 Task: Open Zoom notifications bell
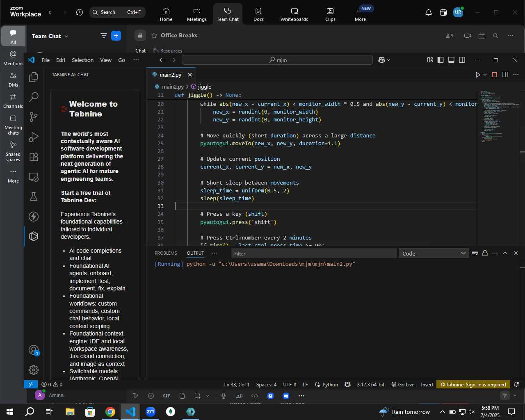(429, 12)
